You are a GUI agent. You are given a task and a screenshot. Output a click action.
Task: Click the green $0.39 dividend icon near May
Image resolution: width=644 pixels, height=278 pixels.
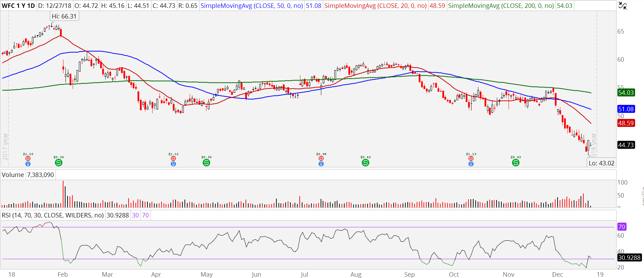tap(206, 163)
